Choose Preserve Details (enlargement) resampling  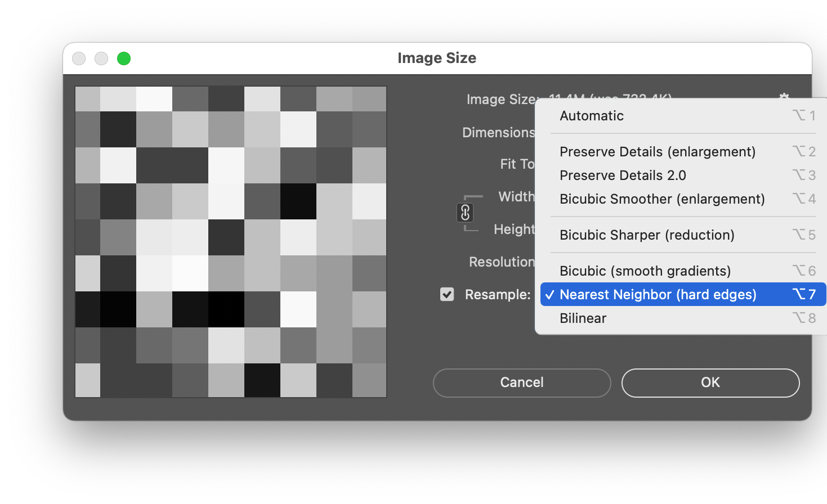point(657,152)
